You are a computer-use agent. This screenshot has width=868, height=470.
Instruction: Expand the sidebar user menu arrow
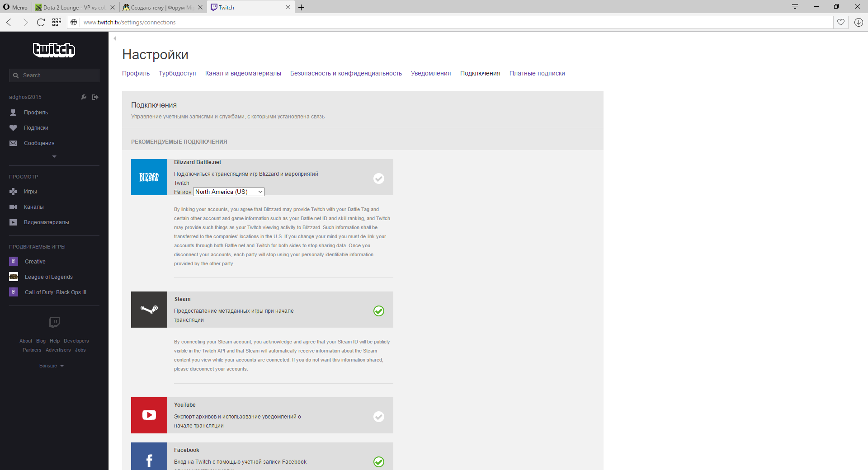click(x=54, y=156)
